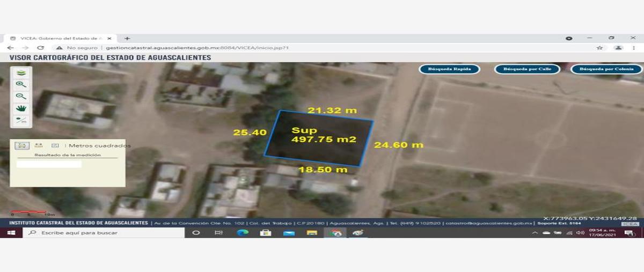Open Búsqueda Rápida search
644x272 pixels.
click(x=449, y=69)
